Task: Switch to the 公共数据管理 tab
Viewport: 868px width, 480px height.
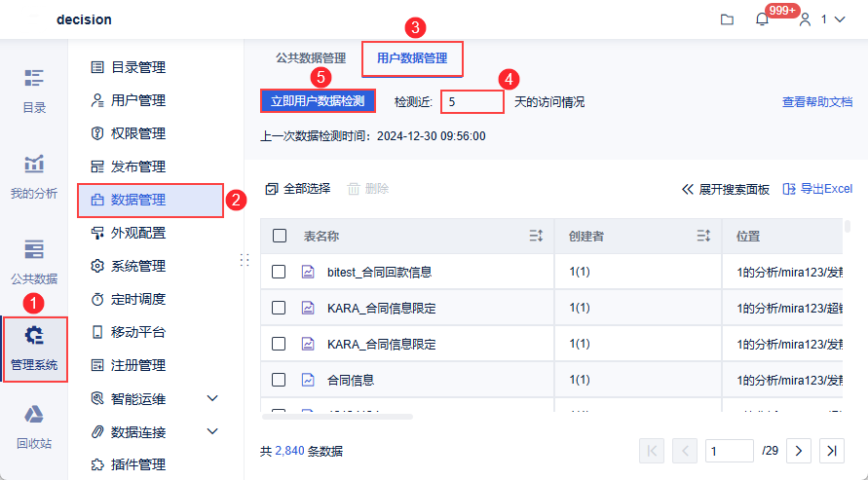Action: [311, 58]
